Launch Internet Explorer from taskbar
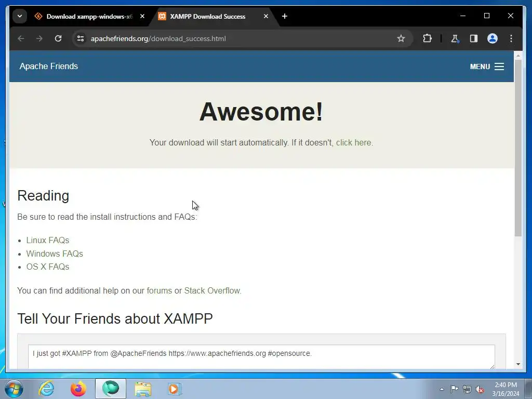This screenshot has width=532, height=399. tap(46, 389)
